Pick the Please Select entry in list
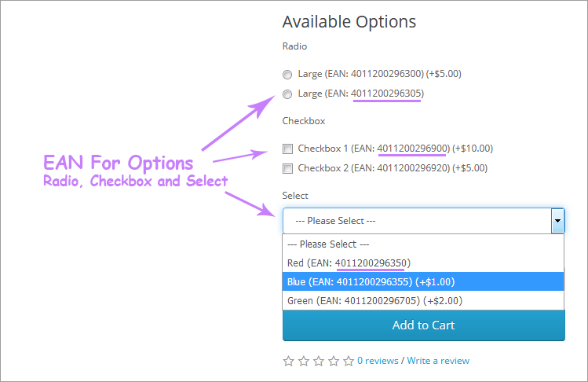588x382 pixels. [x=423, y=244]
